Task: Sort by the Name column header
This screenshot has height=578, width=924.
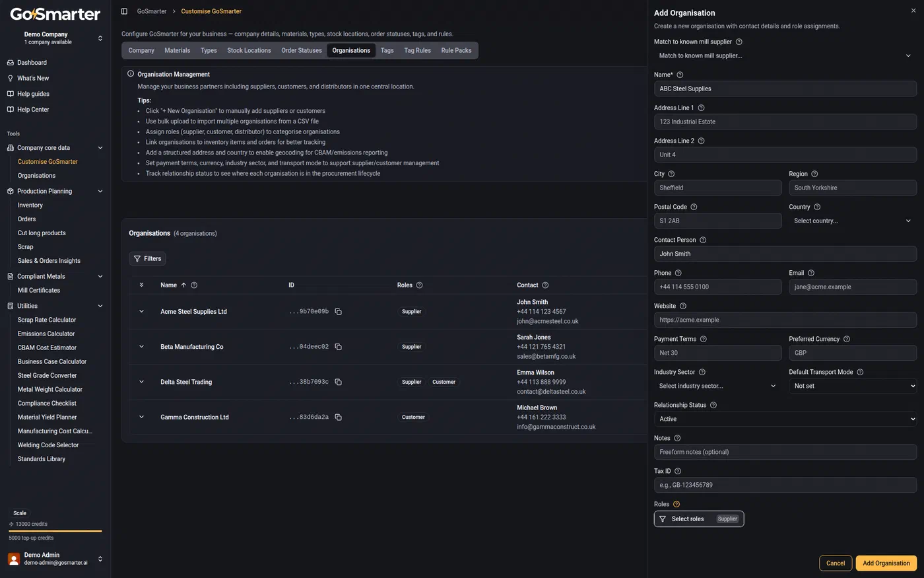Action: [173, 285]
